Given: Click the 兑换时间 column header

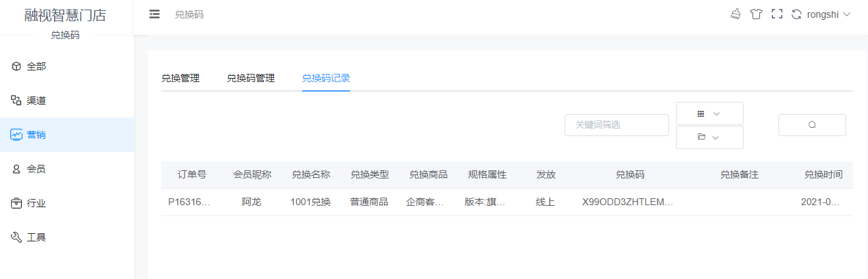Looking at the screenshot, I should pos(824,175).
